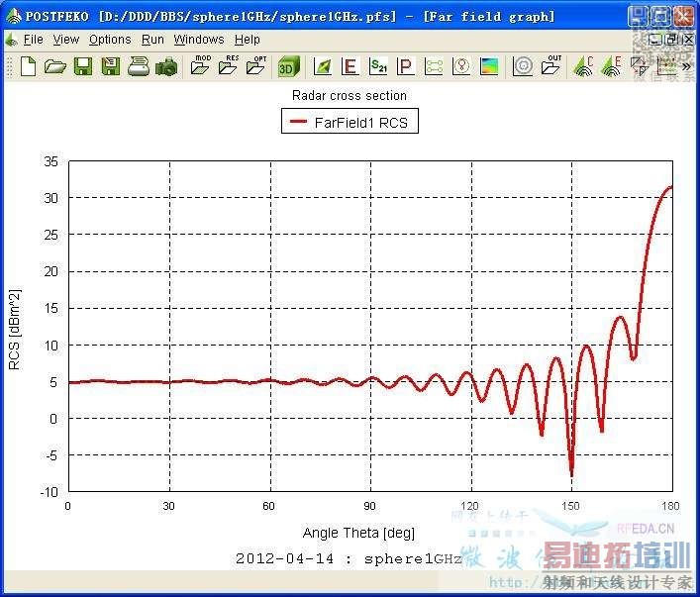Click the legend's red line swatch
The width and height of the screenshot is (700, 597).
pyautogui.click(x=298, y=121)
